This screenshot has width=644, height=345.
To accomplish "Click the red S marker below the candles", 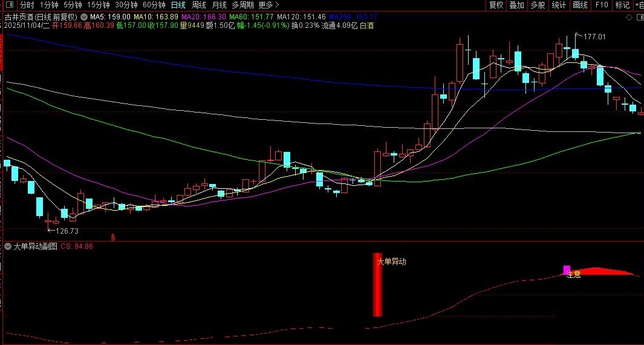I will (113, 237).
